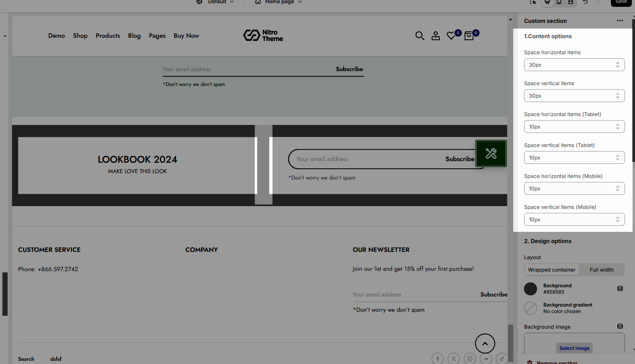Open Space horizontal items (Tablet) dropdown
Screen dimensions: 635x364
[574, 127]
